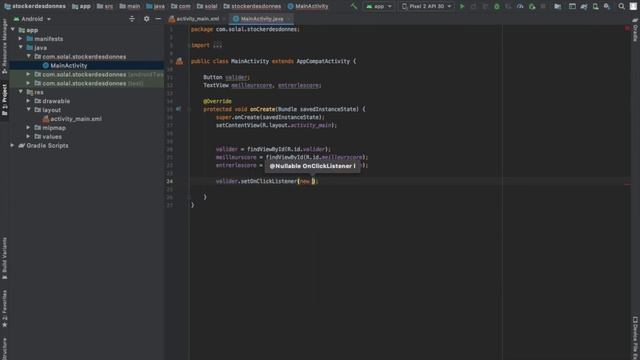This screenshot has width=640, height=360.
Task: Click the 'app' breadcrumb
Action: click(81, 6)
